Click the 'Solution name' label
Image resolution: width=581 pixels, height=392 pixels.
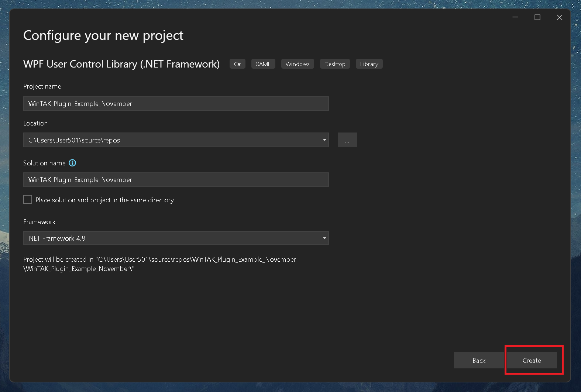tap(44, 163)
